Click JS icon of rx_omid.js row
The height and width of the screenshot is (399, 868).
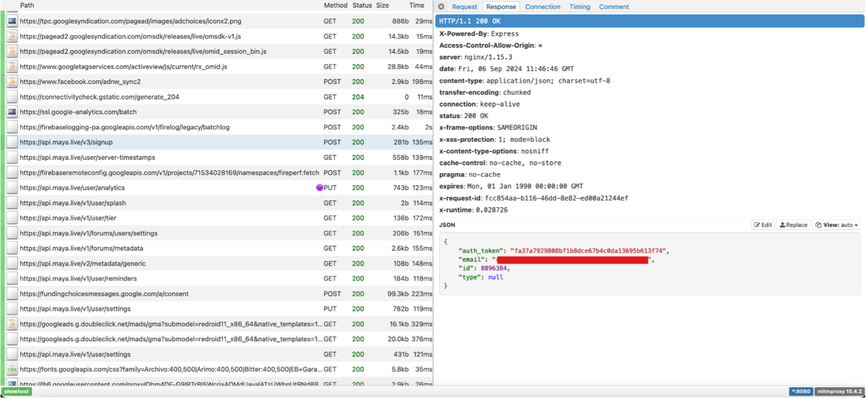click(12, 67)
